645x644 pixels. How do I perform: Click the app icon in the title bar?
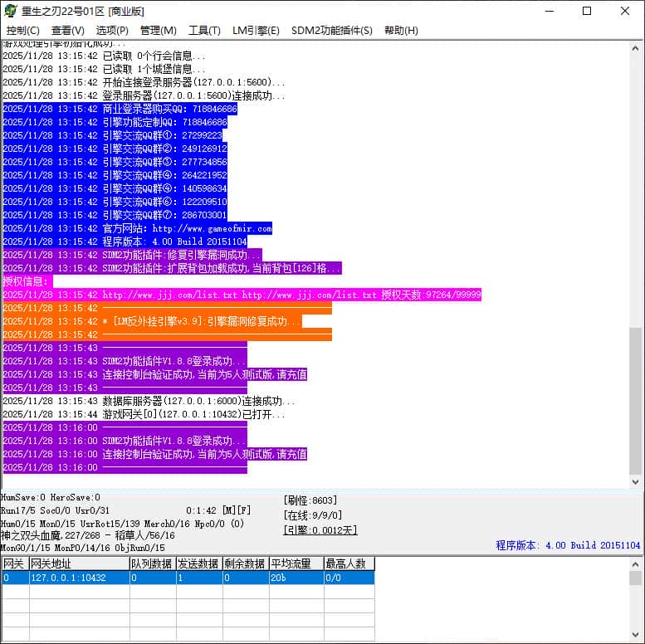(10, 11)
